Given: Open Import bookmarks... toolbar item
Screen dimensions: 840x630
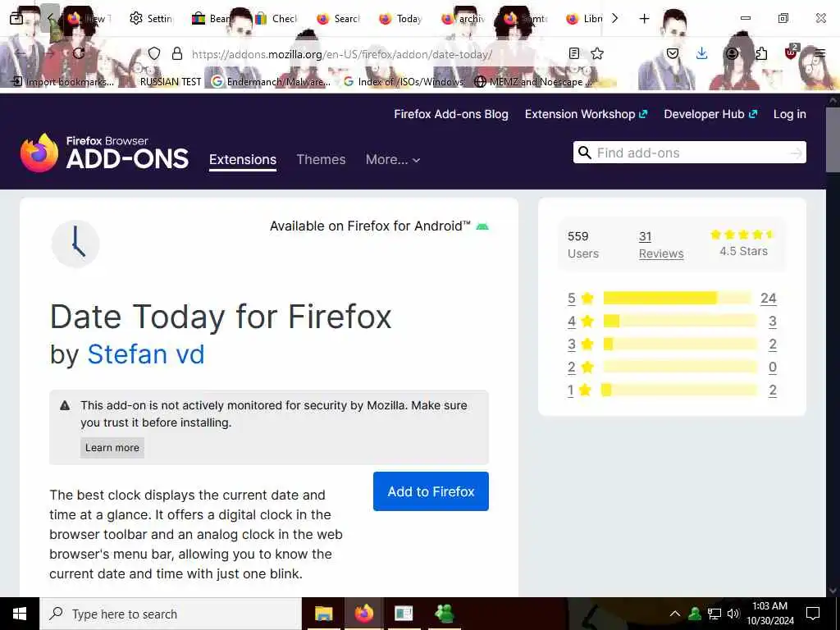Looking at the screenshot, I should (63, 81).
